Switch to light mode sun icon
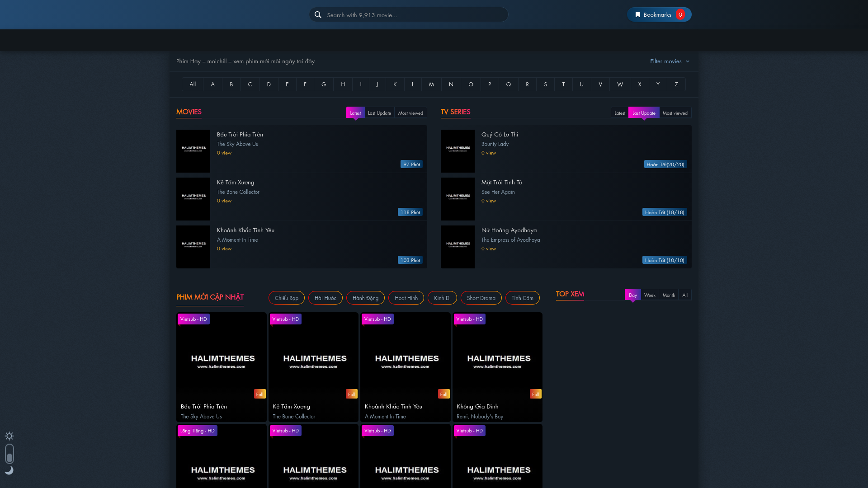Screen dimensions: 868x488 (9, 436)
